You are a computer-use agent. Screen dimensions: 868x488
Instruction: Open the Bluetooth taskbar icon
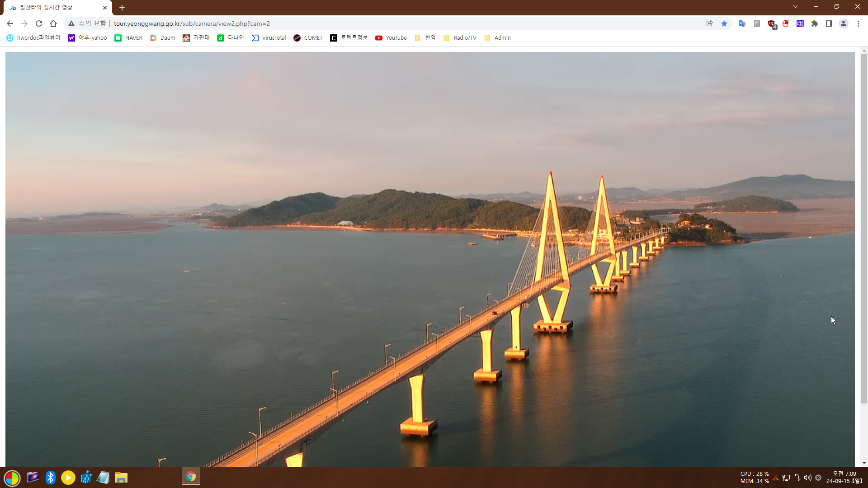point(51,478)
